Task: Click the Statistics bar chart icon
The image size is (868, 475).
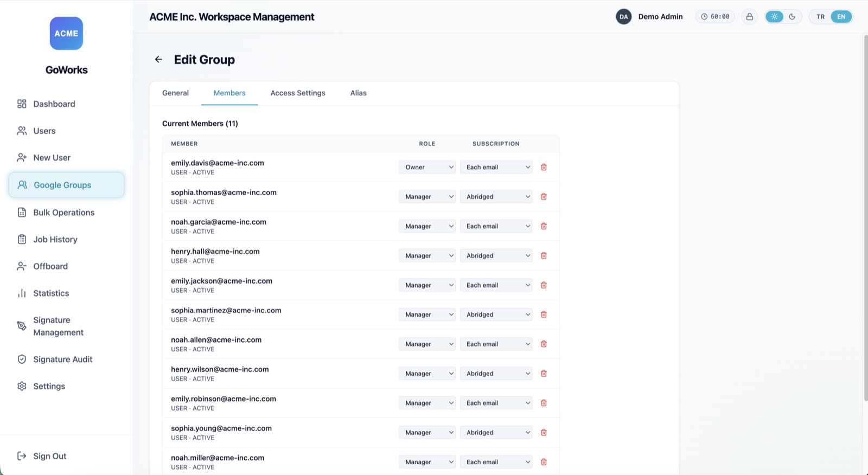Action: tap(22, 293)
